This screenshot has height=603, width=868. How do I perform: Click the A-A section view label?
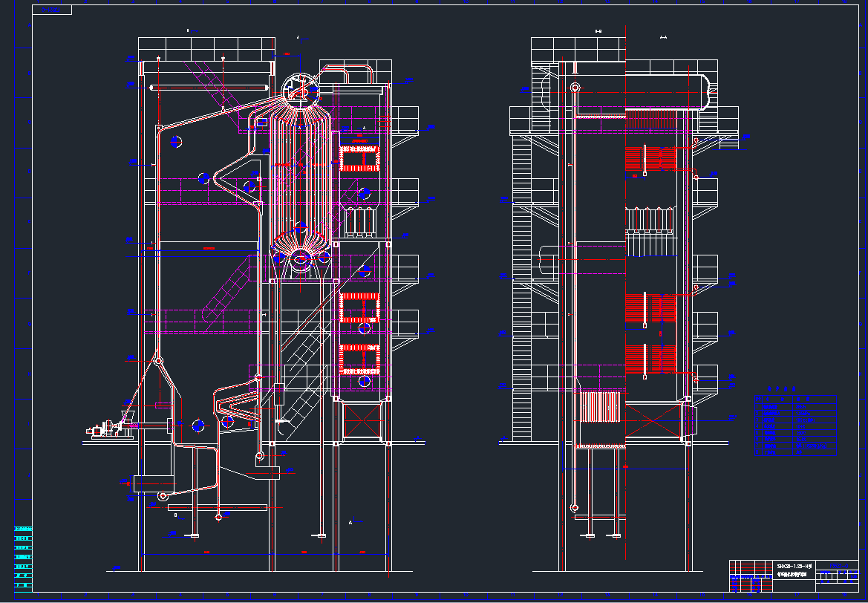coord(663,33)
